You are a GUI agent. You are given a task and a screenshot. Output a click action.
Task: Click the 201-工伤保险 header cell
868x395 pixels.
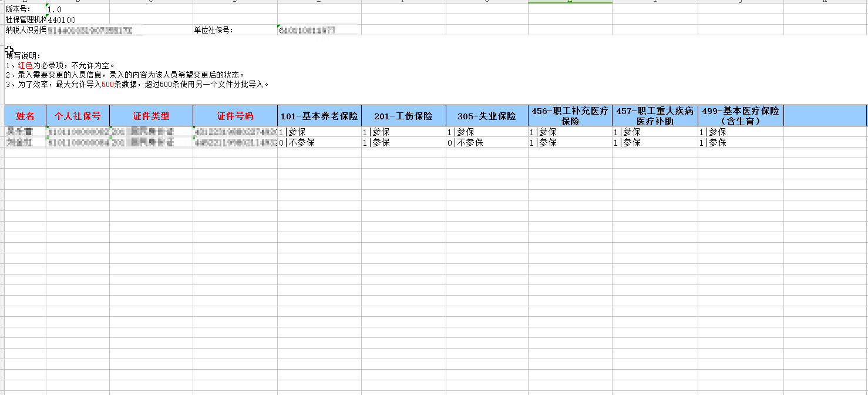[x=403, y=116]
